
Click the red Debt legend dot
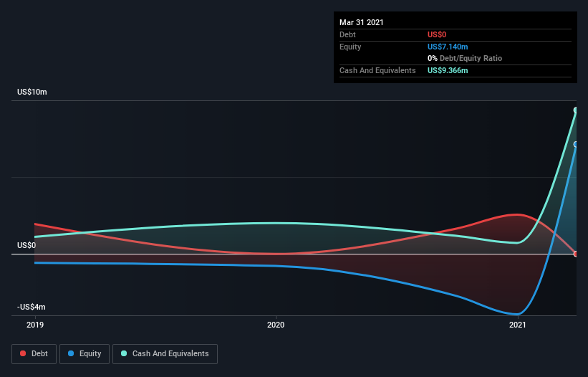coord(23,353)
